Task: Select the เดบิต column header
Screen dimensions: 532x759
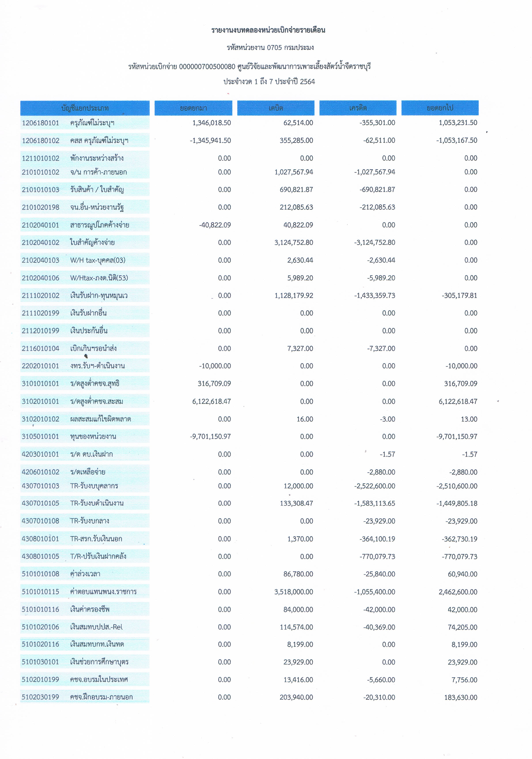Action: click(x=276, y=108)
